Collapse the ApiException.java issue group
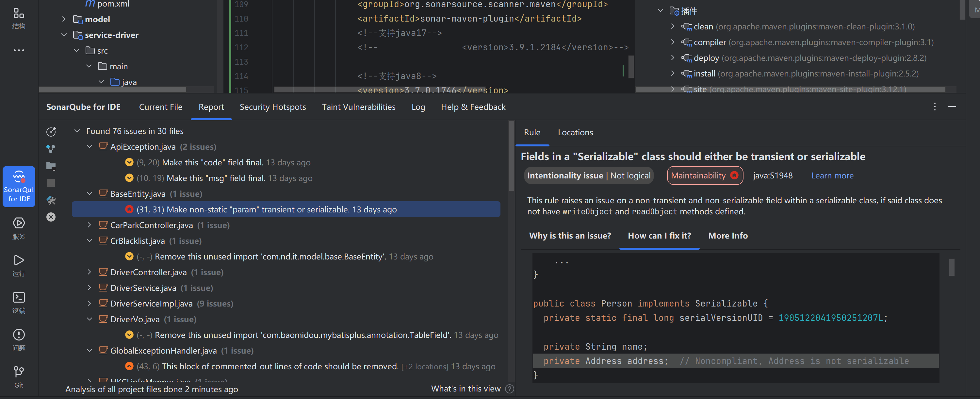Image resolution: width=980 pixels, height=399 pixels. pyautogui.click(x=90, y=147)
